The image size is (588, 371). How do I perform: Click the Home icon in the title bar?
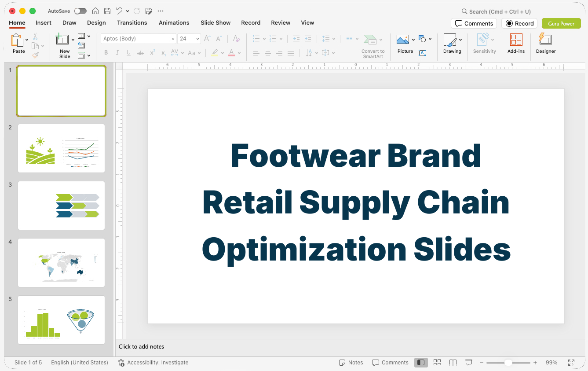tap(95, 11)
